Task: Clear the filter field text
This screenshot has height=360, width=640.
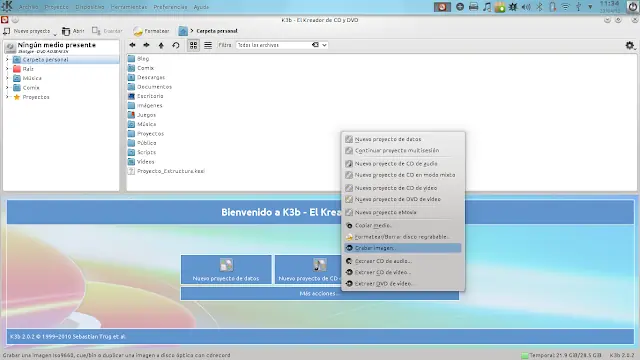Action: click(x=315, y=45)
